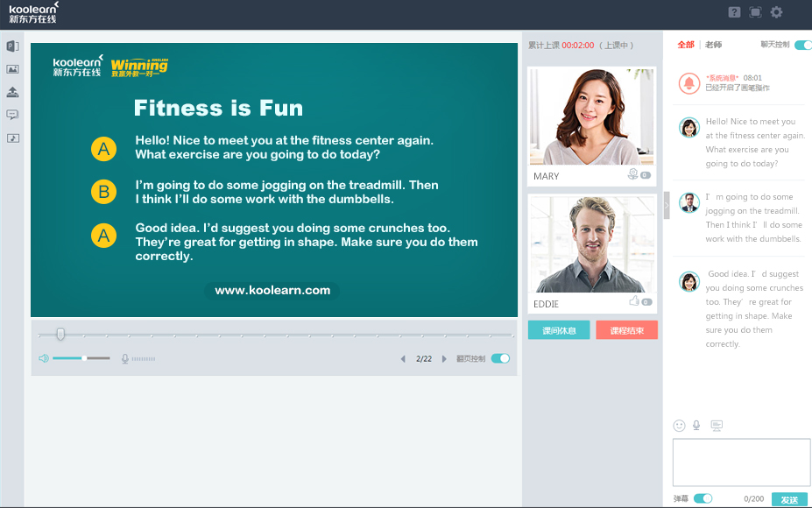Image resolution: width=812 pixels, height=508 pixels.
Task: Toggle the 聊天控制 chat control switch
Action: [802, 45]
